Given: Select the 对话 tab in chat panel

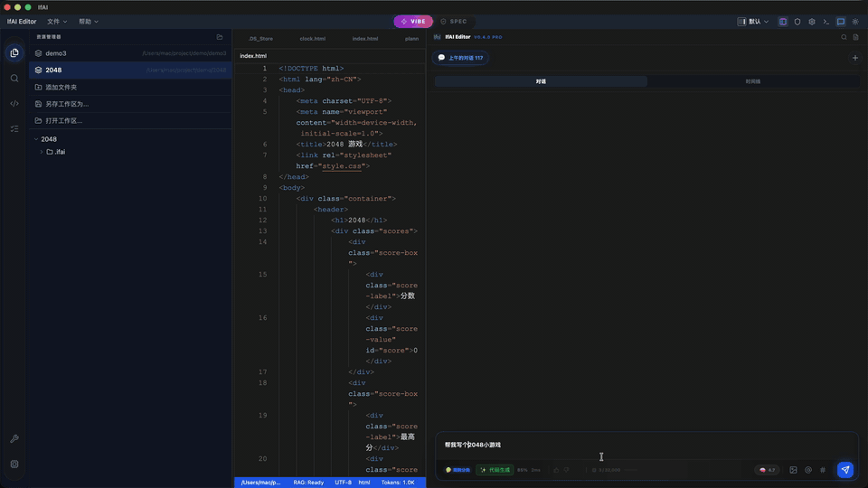Looking at the screenshot, I should click(x=541, y=81).
